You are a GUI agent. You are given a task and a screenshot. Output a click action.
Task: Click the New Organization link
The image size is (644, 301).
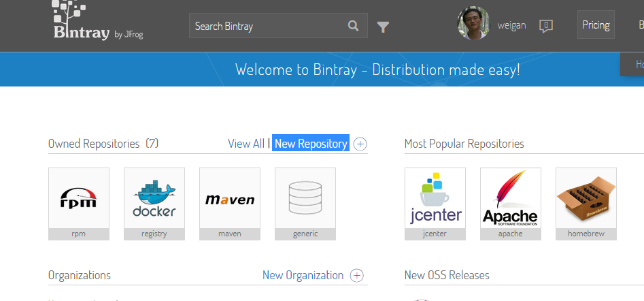click(303, 275)
